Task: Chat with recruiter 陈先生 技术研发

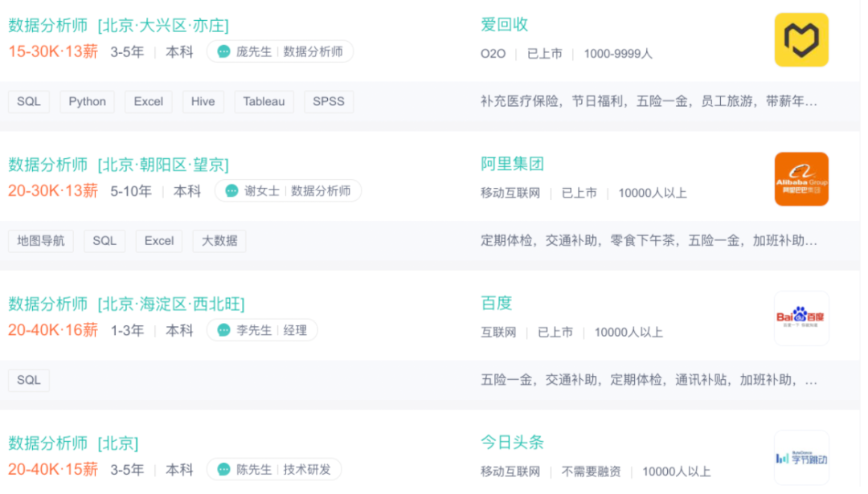Action: (274, 470)
